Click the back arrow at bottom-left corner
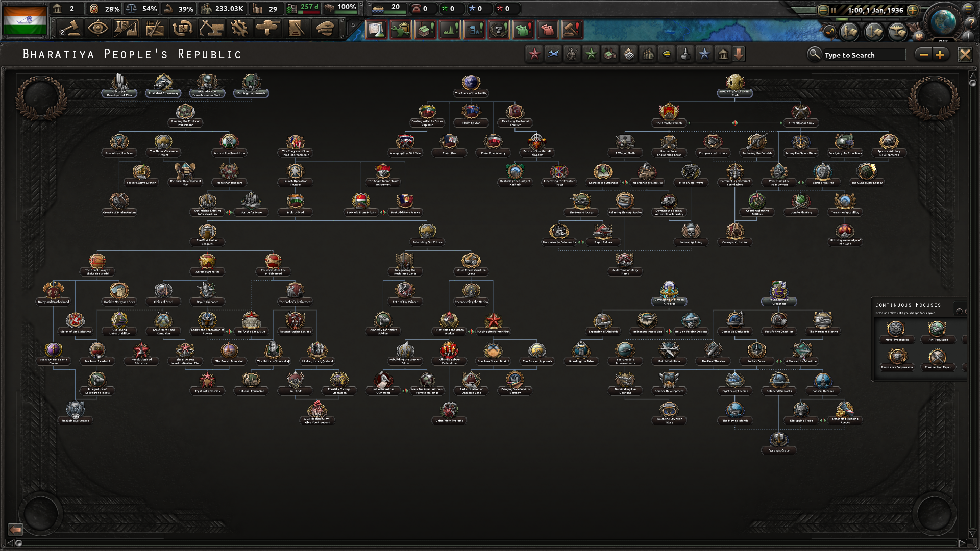Screen dimensions: 980x551 pos(15,529)
